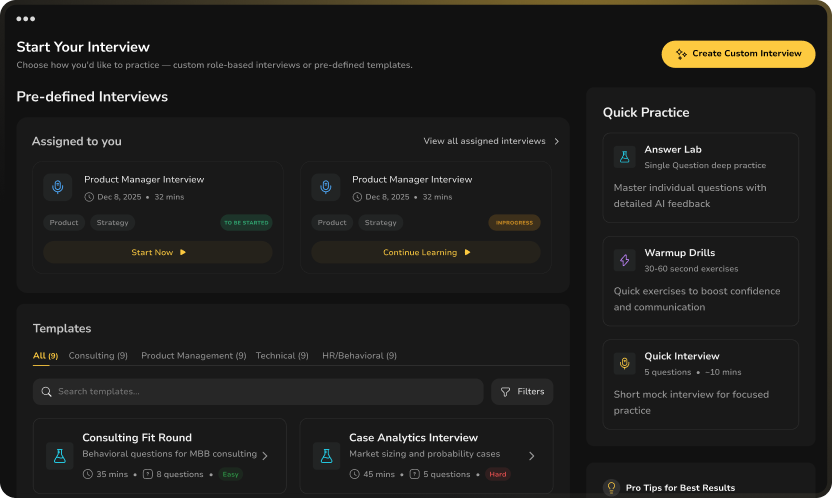Open the Filters dropdown

click(522, 392)
